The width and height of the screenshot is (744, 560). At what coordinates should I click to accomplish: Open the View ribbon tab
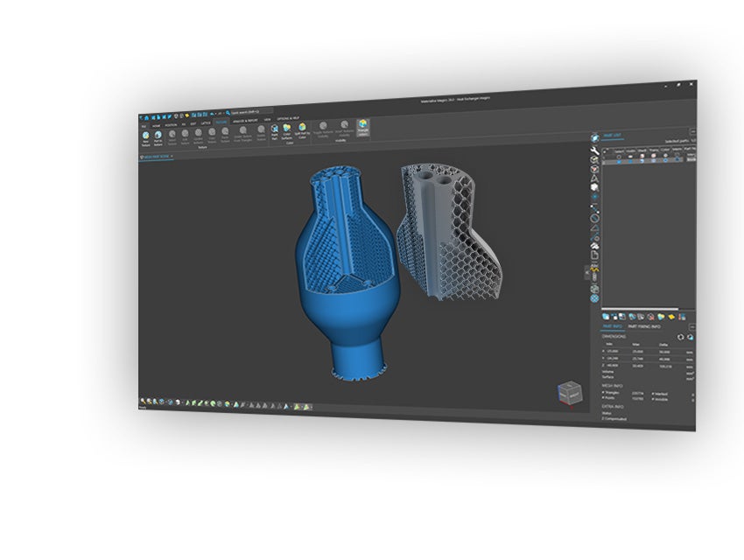click(x=265, y=119)
